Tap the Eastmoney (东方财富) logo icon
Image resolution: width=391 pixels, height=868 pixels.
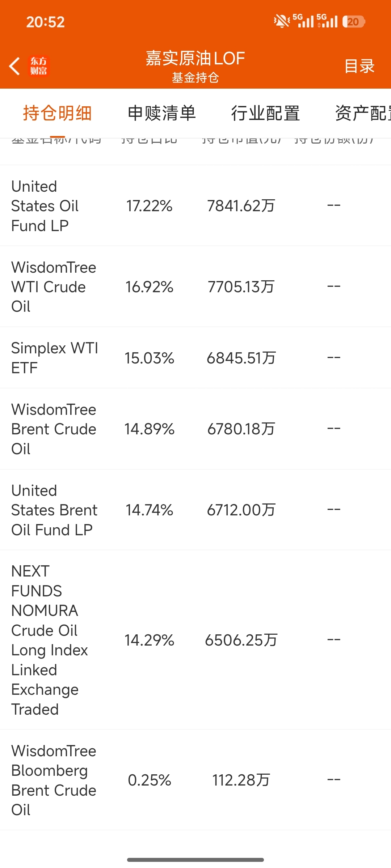(x=38, y=66)
